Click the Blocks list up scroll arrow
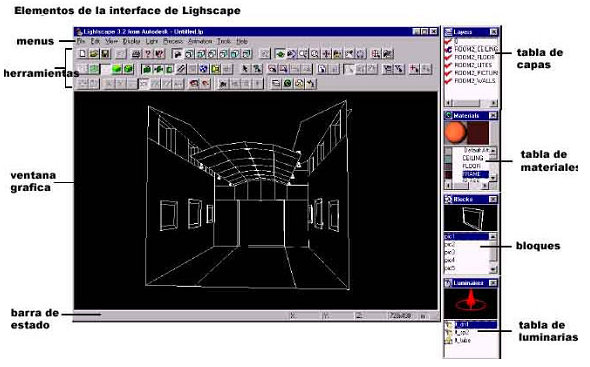The height and width of the screenshot is (367, 590). click(x=493, y=236)
